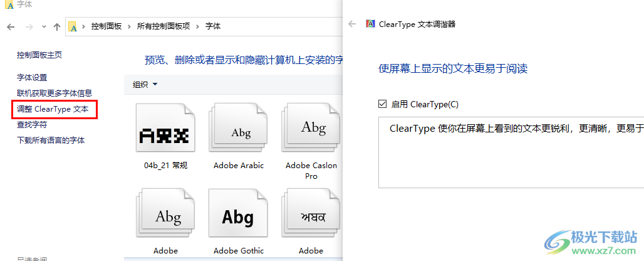Image resolution: width=644 pixels, height=261 pixels.
Task: Click the Fonts window title icon
Action: (x=9, y=4)
